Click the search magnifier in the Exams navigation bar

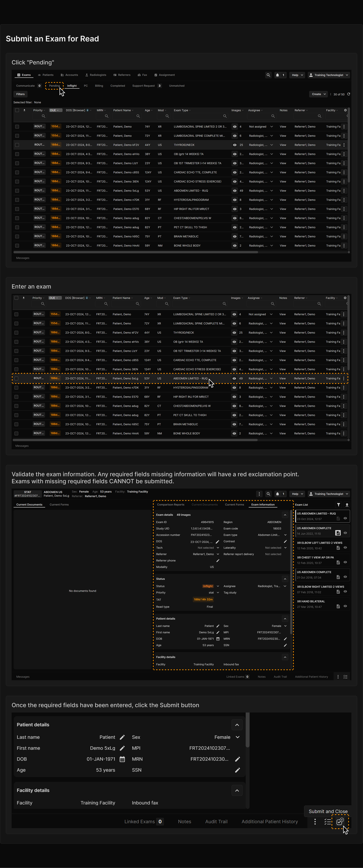[x=268, y=75]
